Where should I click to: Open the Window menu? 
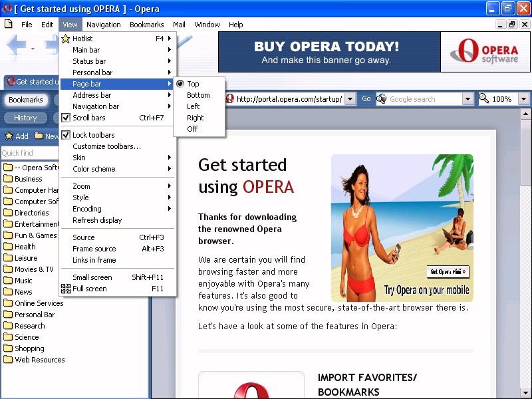tap(207, 25)
